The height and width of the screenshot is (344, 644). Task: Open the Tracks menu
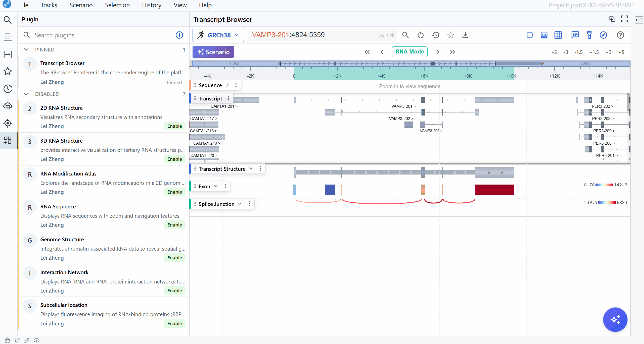pos(49,5)
